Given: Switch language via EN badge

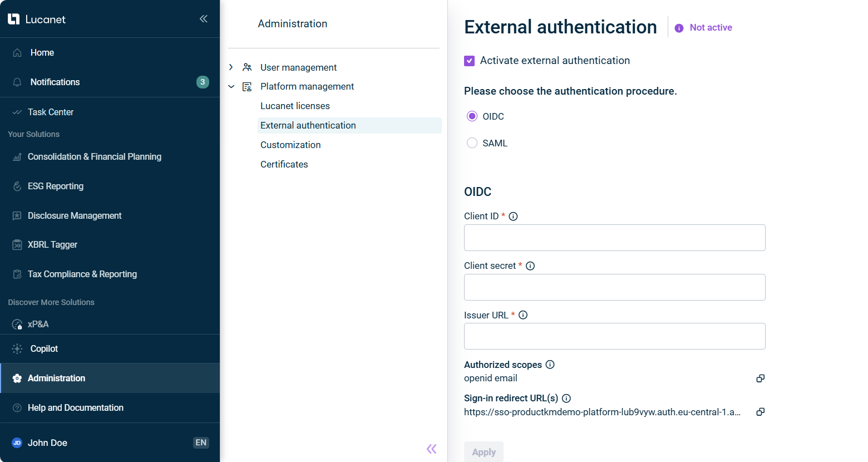Looking at the screenshot, I should [x=201, y=443].
